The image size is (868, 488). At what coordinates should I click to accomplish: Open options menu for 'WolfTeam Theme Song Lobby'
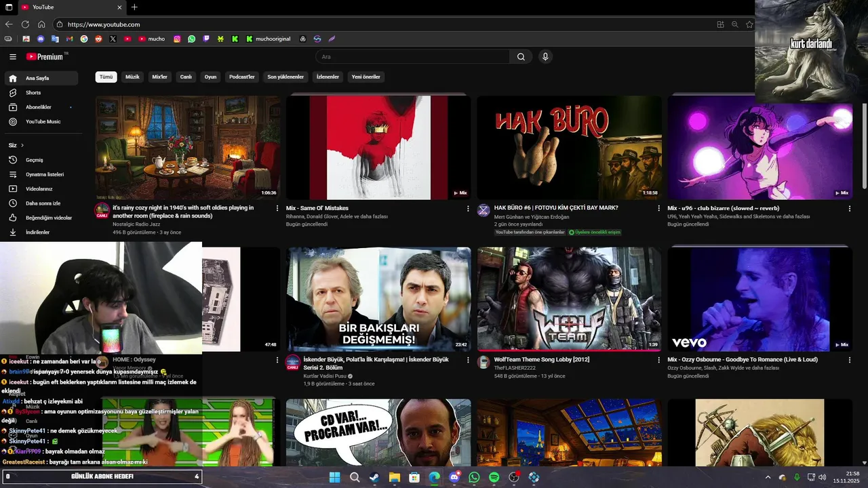click(658, 360)
